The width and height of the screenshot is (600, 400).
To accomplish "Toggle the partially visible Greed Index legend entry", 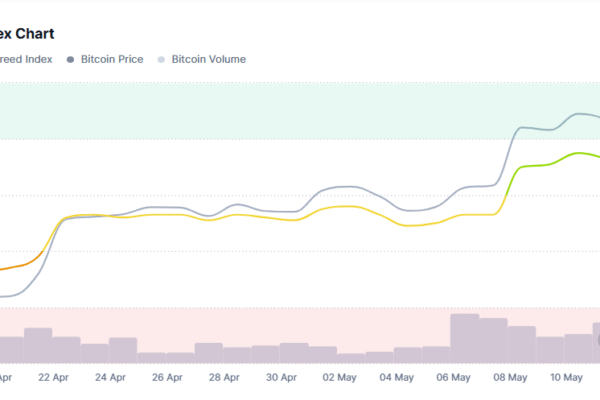I will 26,59.
